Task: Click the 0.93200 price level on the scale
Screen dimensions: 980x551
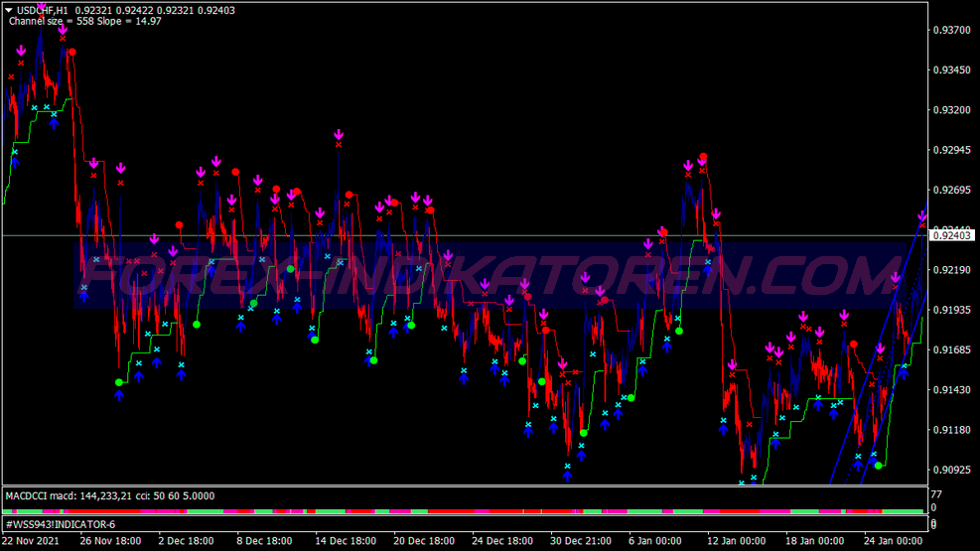Action: click(952, 110)
